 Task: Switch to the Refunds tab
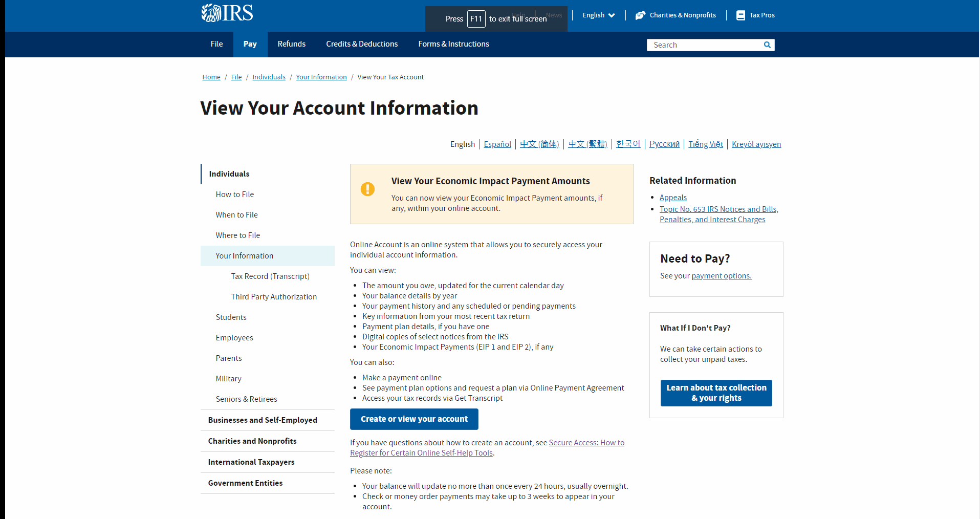[x=291, y=44]
